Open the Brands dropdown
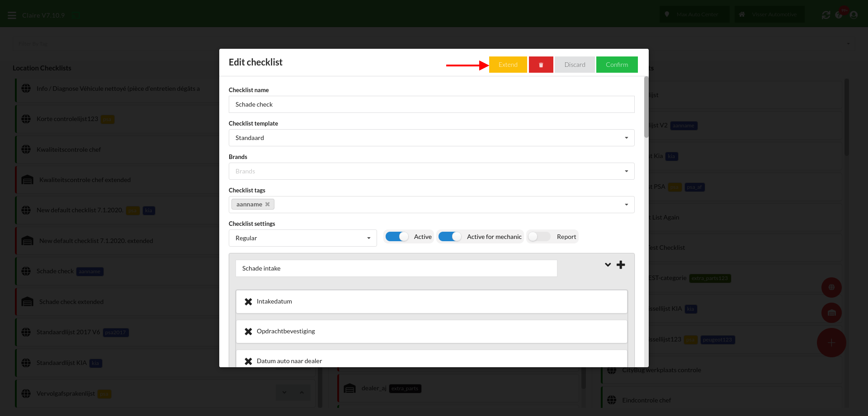 tap(431, 171)
